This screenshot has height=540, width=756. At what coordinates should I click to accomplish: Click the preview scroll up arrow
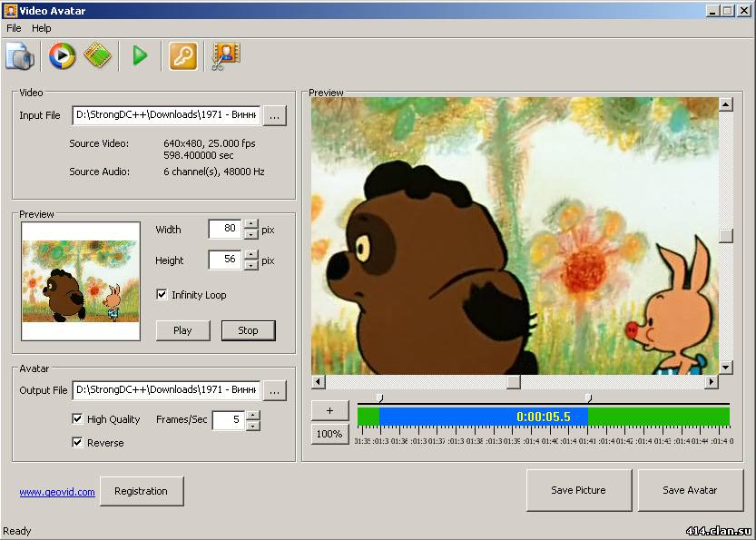point(726,104)
